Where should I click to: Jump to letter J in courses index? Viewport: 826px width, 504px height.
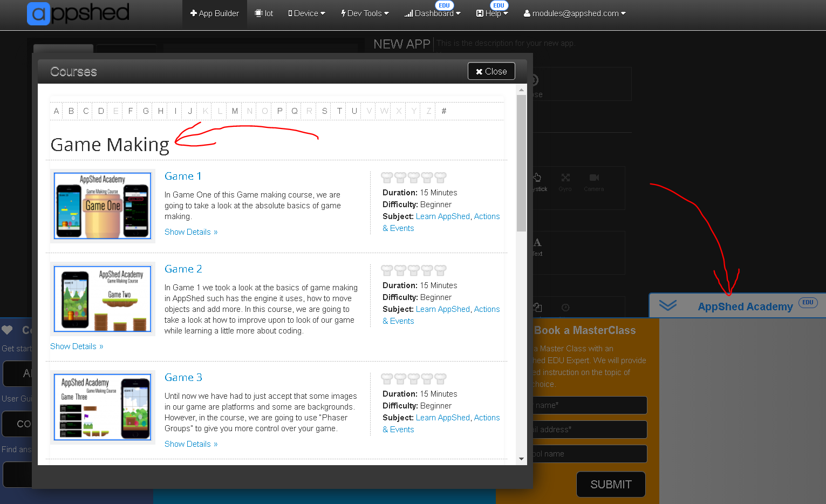tap(190, 111)
